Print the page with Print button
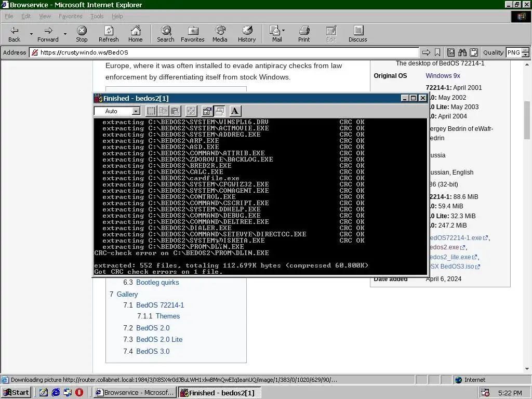The image size is (532, 399). [304, 34]
